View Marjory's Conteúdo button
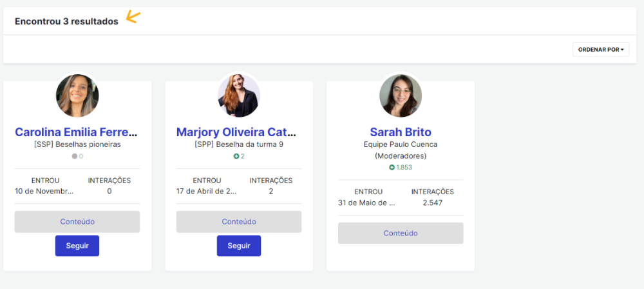Viewport: 644px width, 289px height. (x=239, y=222)
